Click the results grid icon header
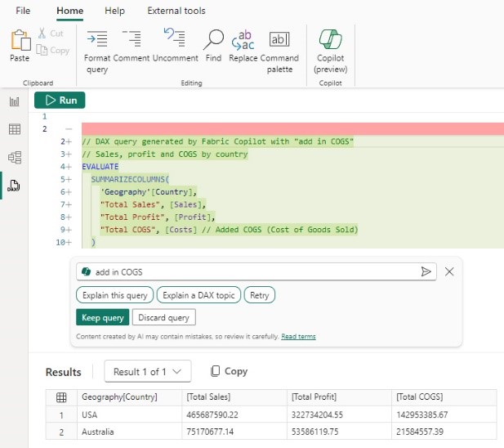504x448 pixels. (61, 397)
